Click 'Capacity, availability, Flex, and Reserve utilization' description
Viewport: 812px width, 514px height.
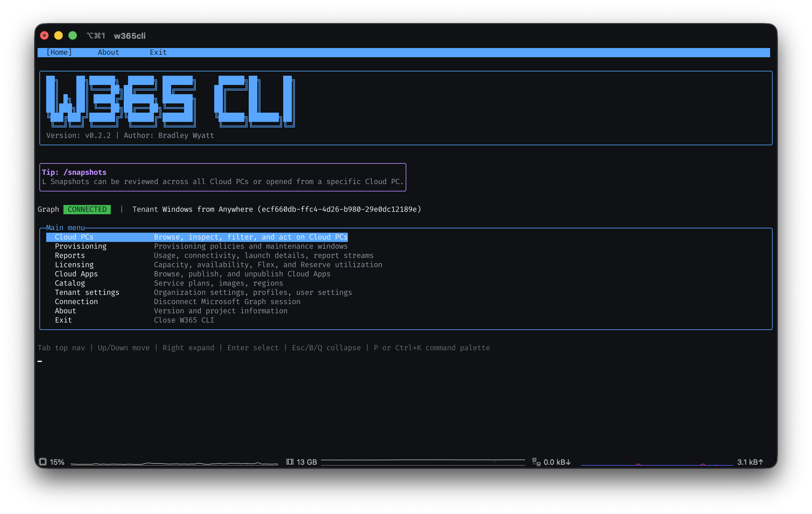(268, 265)
